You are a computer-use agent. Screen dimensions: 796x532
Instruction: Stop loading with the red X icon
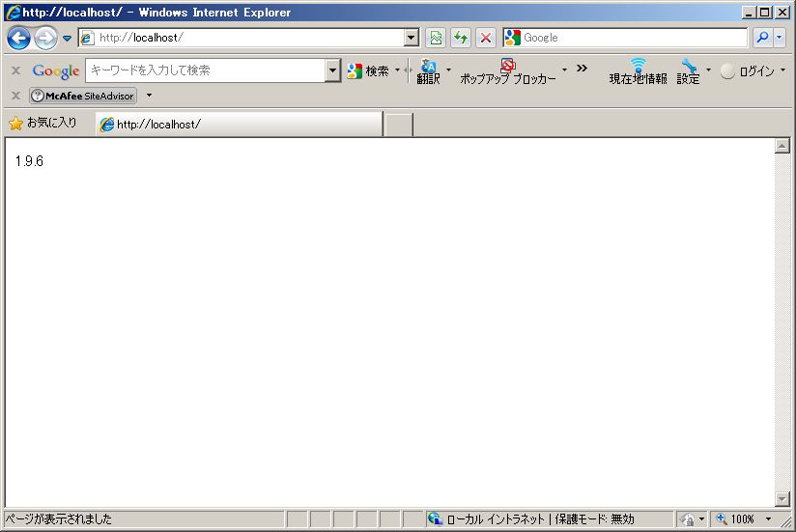coord(486,38)
